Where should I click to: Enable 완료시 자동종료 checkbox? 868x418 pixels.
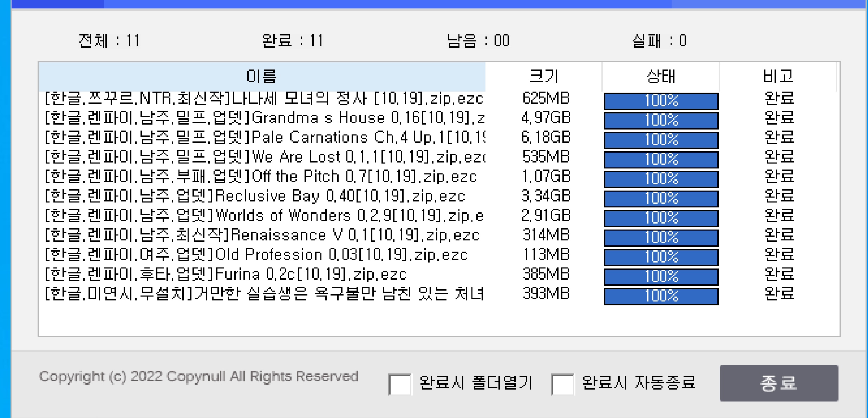[562, 384]
